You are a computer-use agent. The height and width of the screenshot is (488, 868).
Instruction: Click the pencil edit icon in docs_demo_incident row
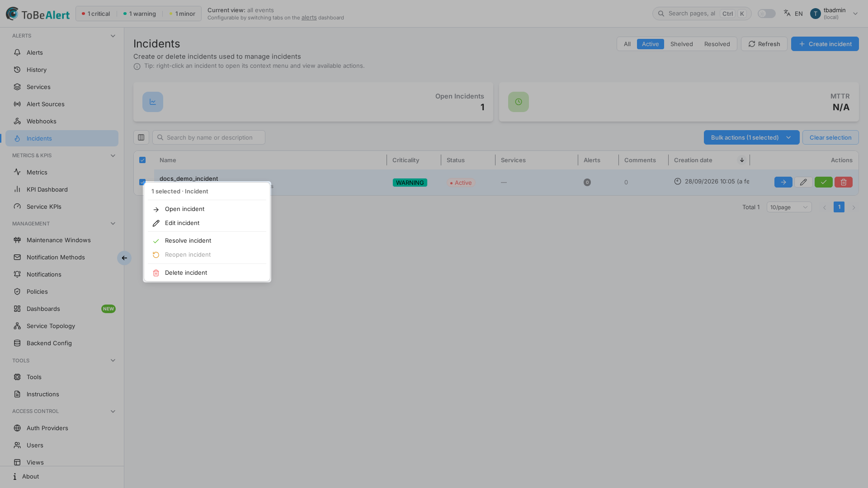[803, 182]
